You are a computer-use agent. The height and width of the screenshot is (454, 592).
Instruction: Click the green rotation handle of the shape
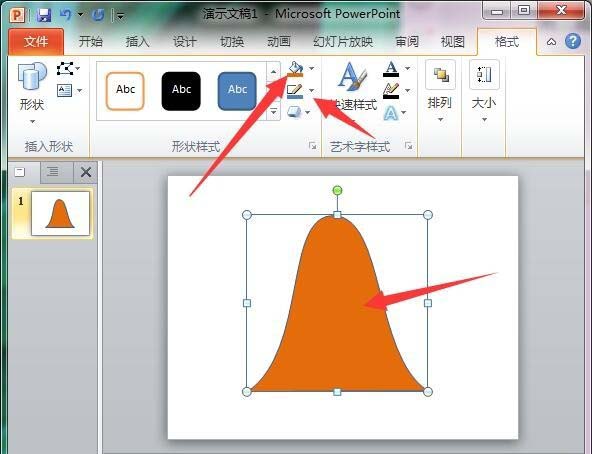(x=338, y=190)
